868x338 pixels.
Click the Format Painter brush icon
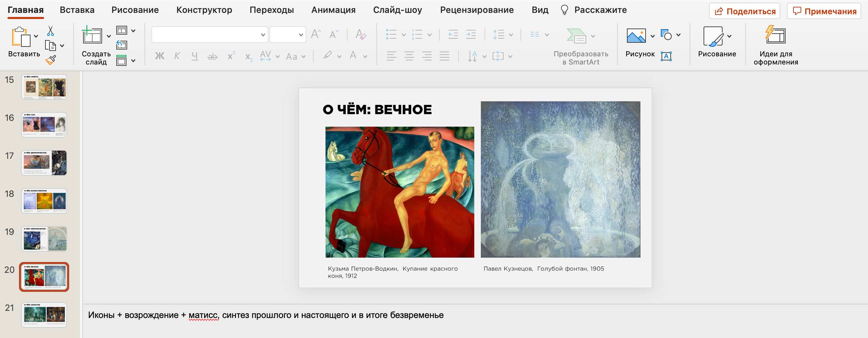(x=51, y=60)
